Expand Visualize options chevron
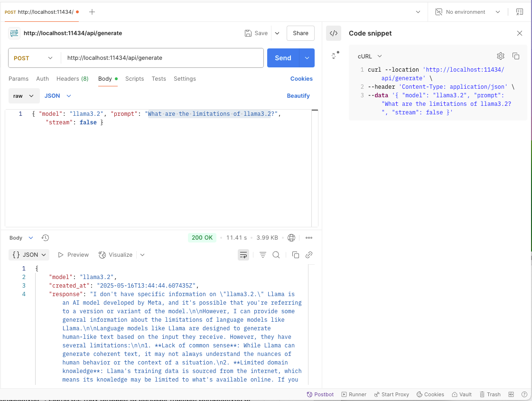The height and width of the screenshot is (401, 532). tap(142, 255)
